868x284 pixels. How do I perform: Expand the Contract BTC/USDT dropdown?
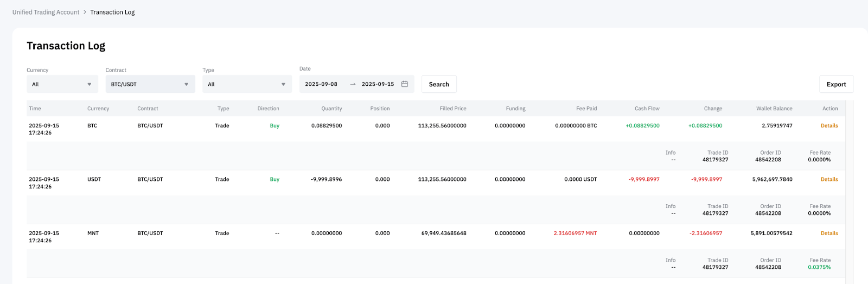150,84
